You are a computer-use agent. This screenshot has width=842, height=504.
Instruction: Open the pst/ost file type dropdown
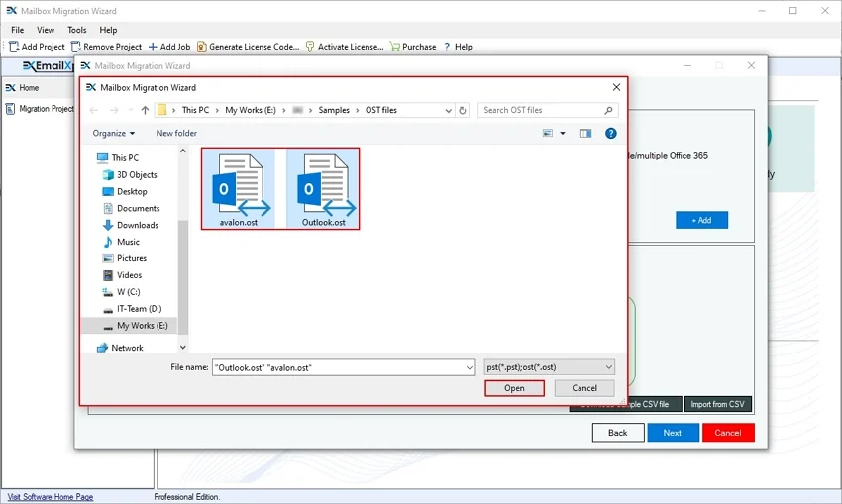(549, 367)
